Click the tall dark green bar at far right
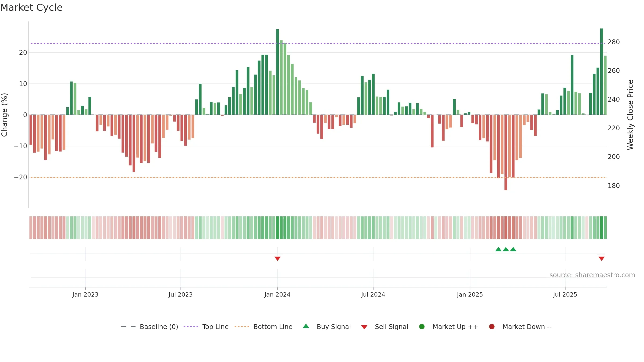The width and height of the screenshot is (644, 362). click(x=602, y=72)
